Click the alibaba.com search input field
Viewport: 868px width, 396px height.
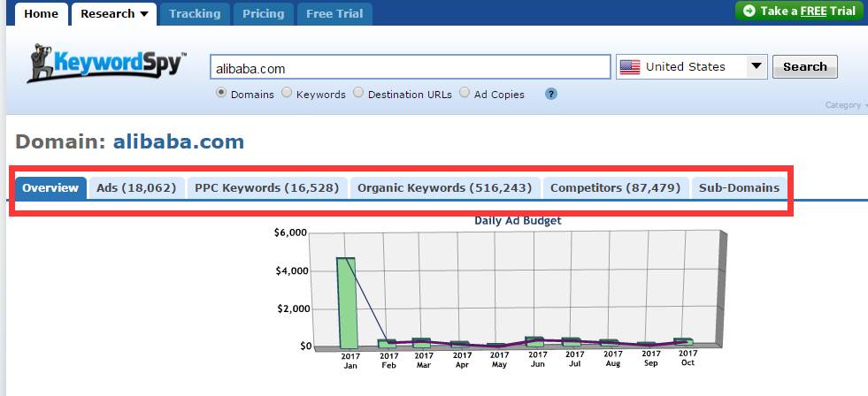(411, 67)
